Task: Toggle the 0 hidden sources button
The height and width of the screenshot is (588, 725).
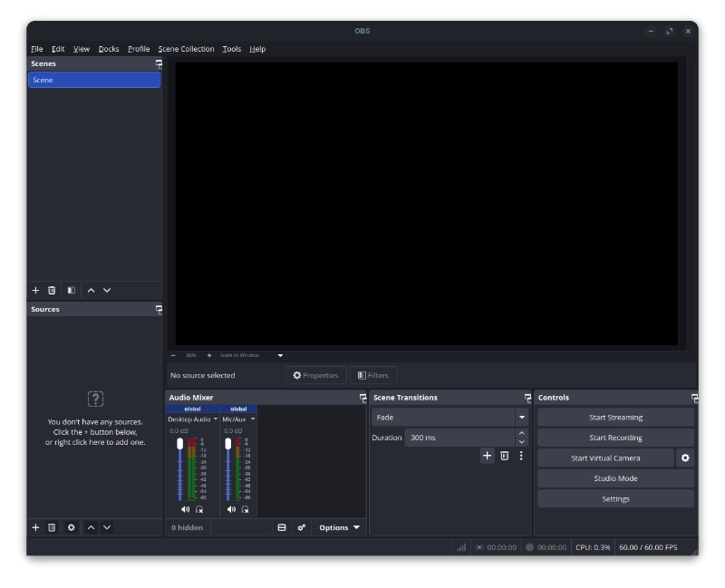Action: click(x=188, y=527)
